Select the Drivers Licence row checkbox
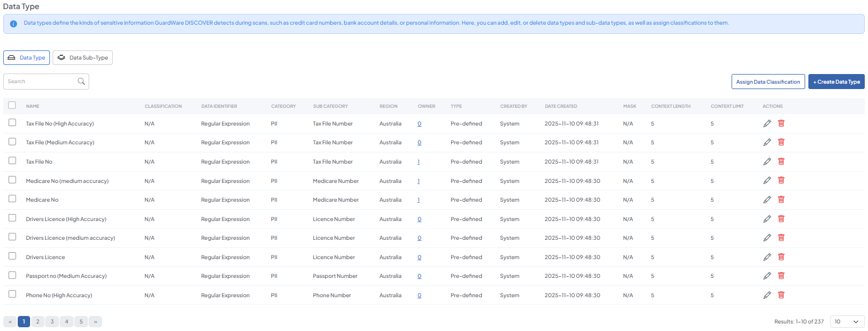Viewport: 868px width, 331px height. [x=12, y=256]
